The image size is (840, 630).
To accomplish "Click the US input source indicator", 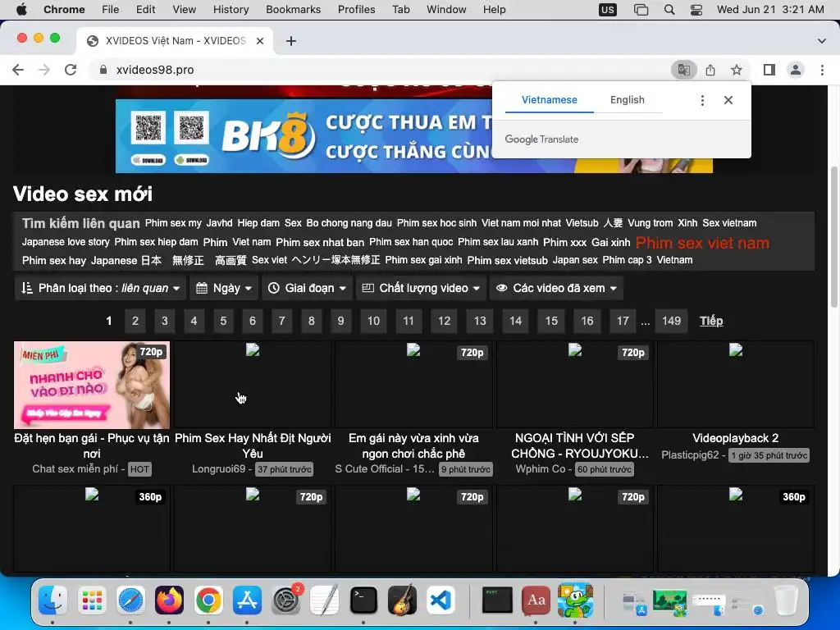I will tap(608, 10).
